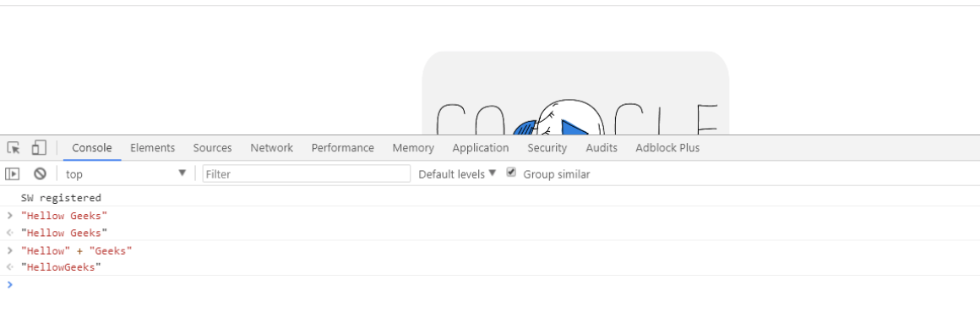
Task: Open the top context dropdown
Action: pyautogui.click(x=126, y=174)
